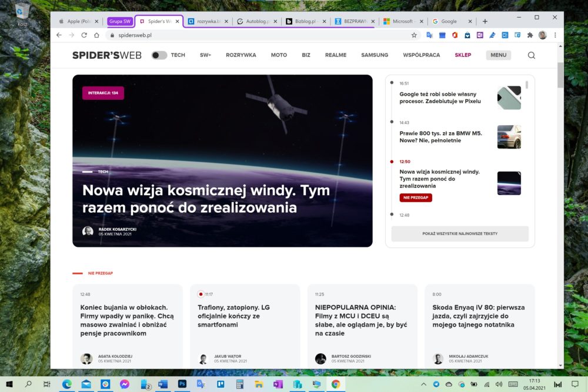Open the site MENU button
This screenshot has height=392, width=588.
coord(498,55)
